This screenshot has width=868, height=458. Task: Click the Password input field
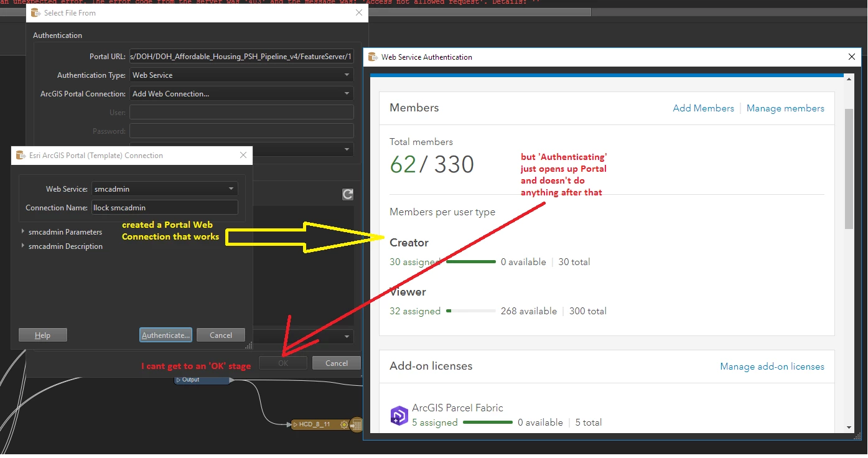(x=241, y=131)
